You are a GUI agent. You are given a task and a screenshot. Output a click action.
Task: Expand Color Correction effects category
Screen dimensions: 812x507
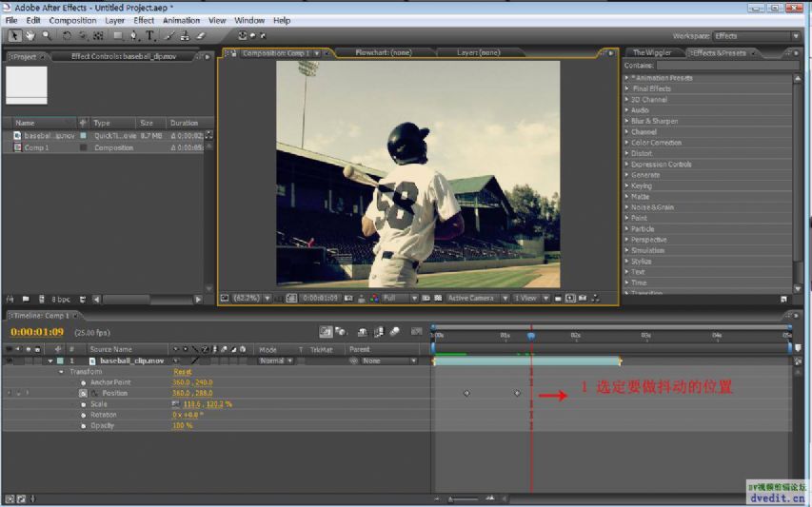[626, 143]
